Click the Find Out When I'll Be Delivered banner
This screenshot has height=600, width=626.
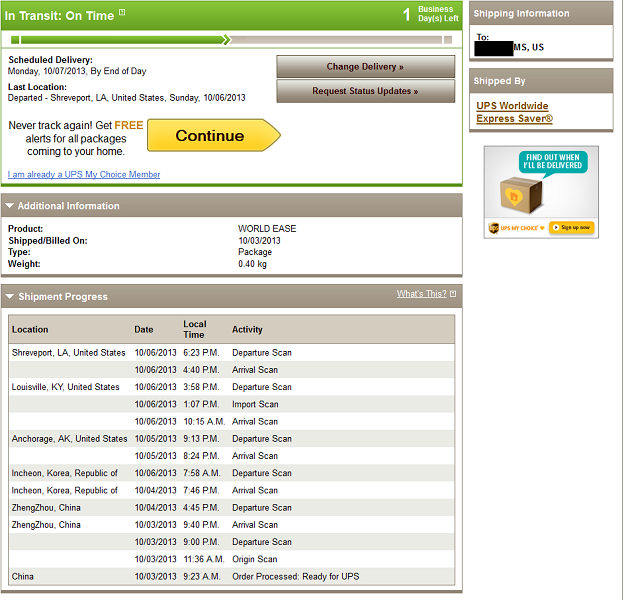click(x=553, y=161)
